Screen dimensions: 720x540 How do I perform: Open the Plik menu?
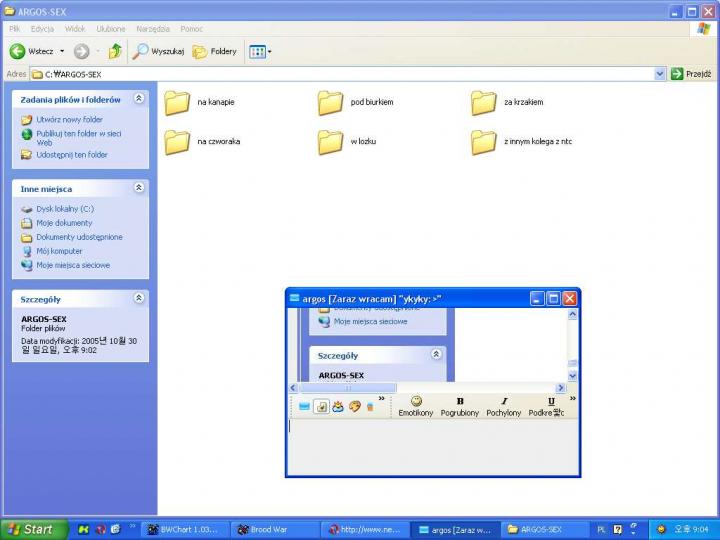point(15,29)
